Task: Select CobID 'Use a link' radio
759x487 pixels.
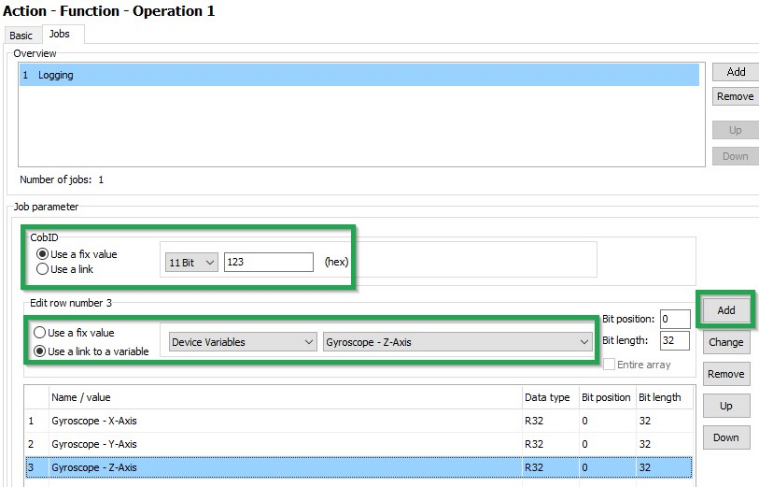Action: (x=42, y=269)
